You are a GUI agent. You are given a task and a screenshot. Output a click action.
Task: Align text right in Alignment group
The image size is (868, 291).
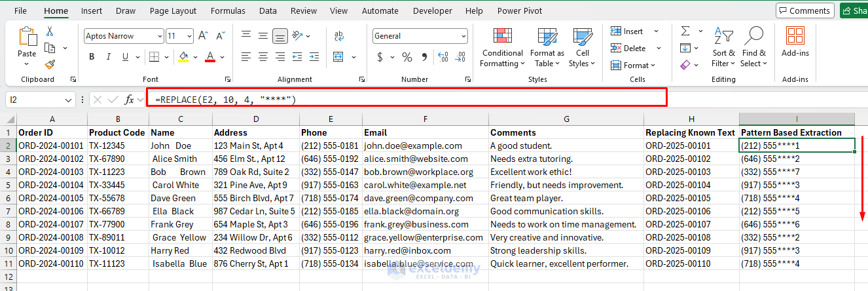click(280, 56)
